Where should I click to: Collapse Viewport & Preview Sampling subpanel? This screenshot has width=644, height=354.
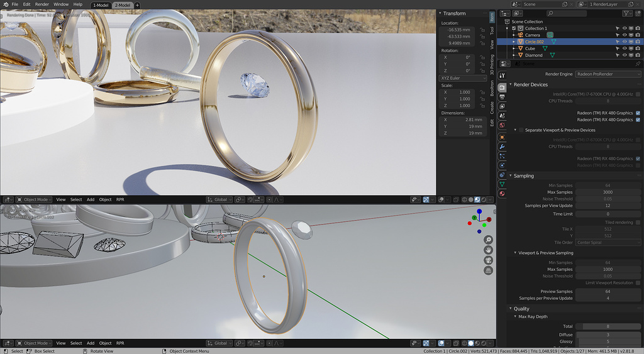515,253
